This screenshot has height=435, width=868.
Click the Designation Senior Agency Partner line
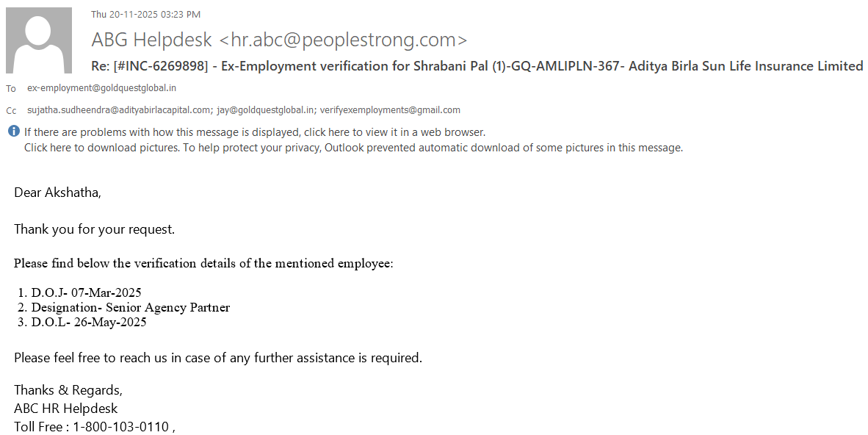pos(130,307)
